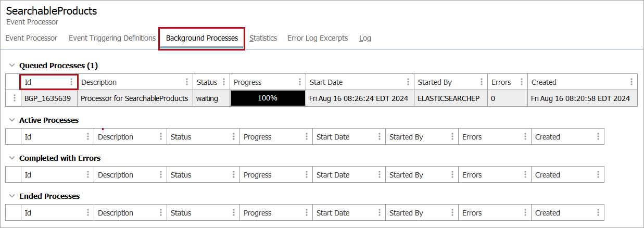
Task: Open Id column menu in Queued Processes
Action: point(71,82)
